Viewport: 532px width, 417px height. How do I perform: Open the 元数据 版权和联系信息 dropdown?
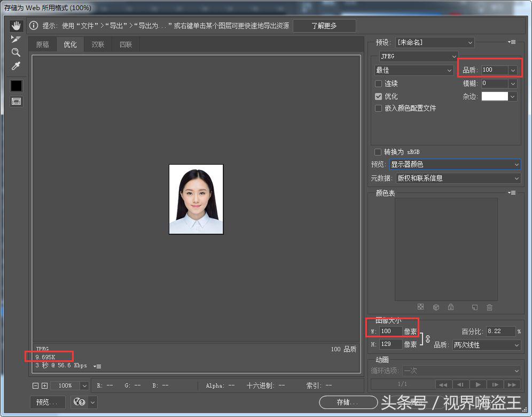tap(458, 178)
